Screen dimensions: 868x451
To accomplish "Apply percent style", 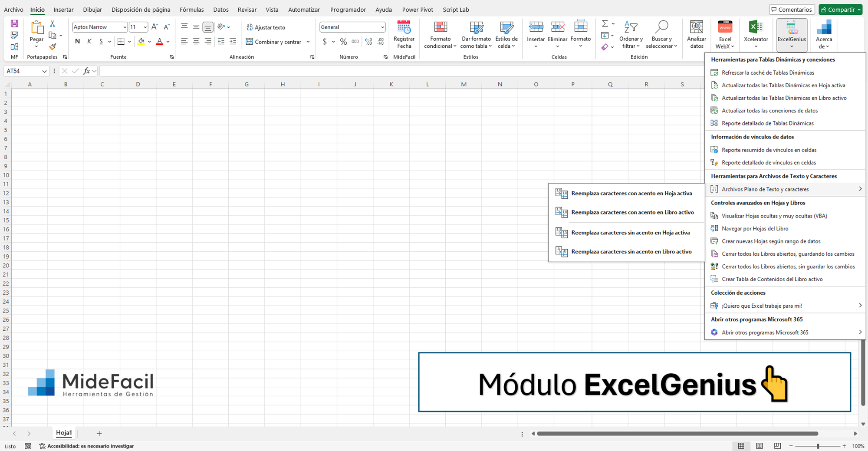I will [x=343, y=42].
